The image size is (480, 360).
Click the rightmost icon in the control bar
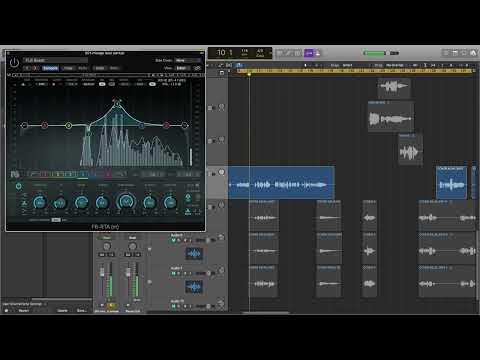(473, 53)
